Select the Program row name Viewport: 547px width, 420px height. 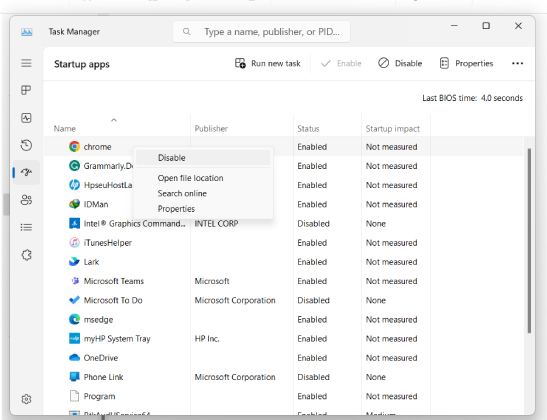tap(99, 397)
